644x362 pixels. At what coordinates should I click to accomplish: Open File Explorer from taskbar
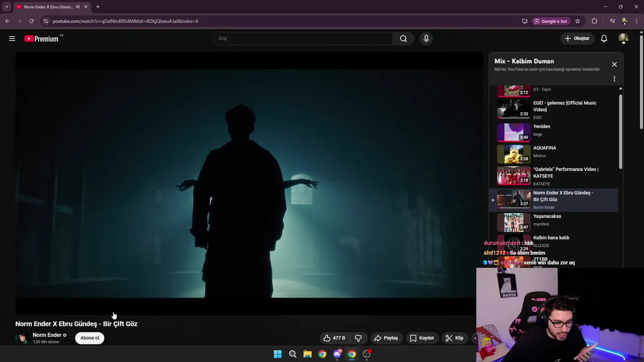tap(307, 354)
